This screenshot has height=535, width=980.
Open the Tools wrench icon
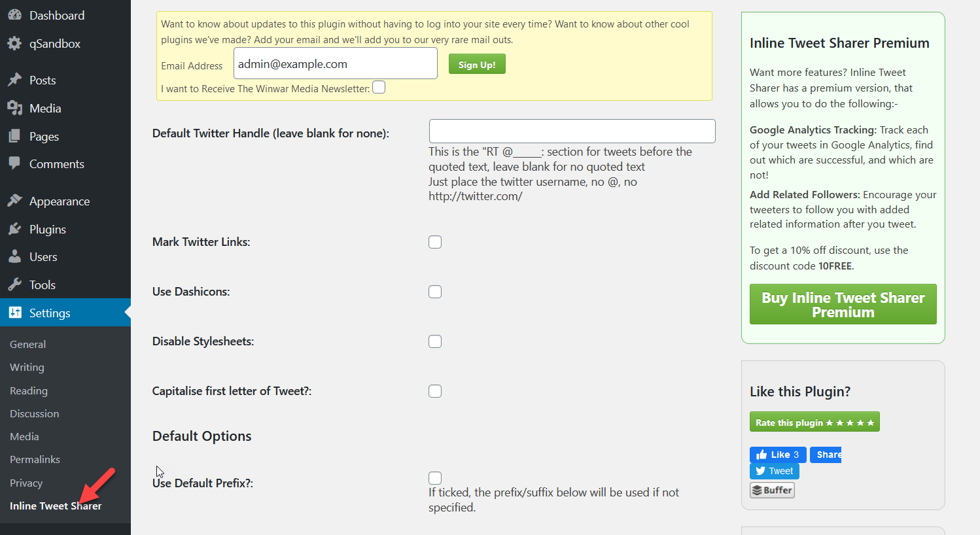point(14,285)
